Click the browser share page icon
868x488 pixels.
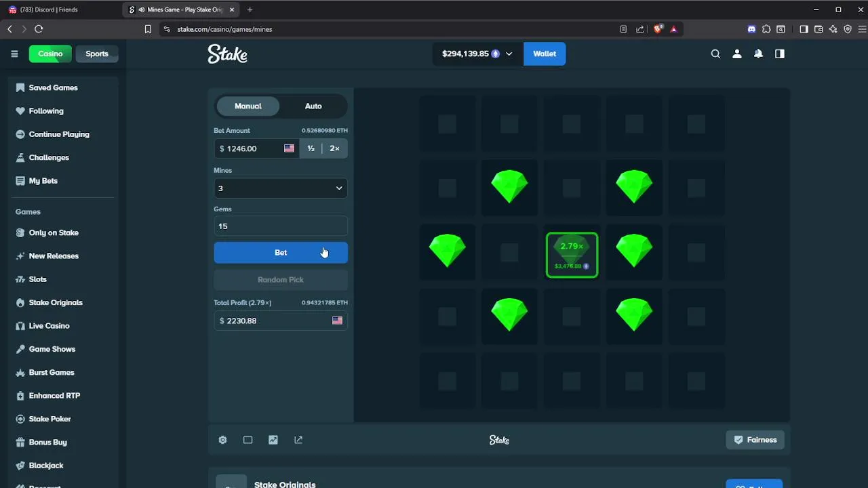[x=640, y=29]
